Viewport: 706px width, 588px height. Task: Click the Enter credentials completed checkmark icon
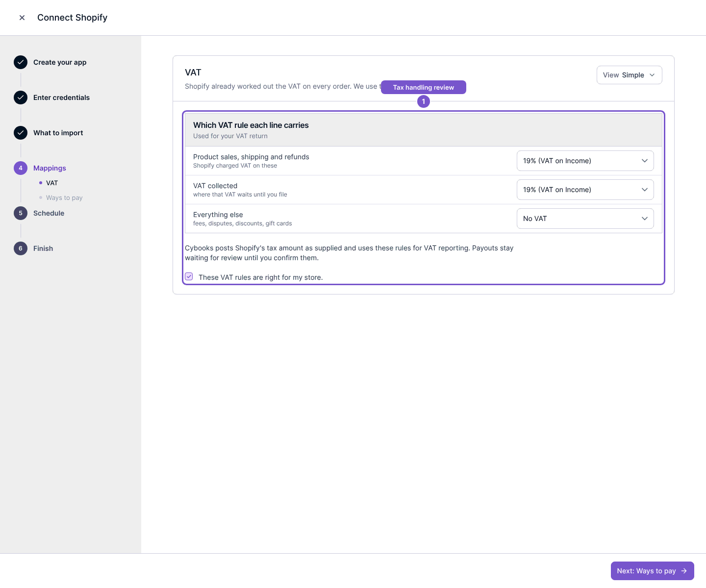(x=21, y=98)
